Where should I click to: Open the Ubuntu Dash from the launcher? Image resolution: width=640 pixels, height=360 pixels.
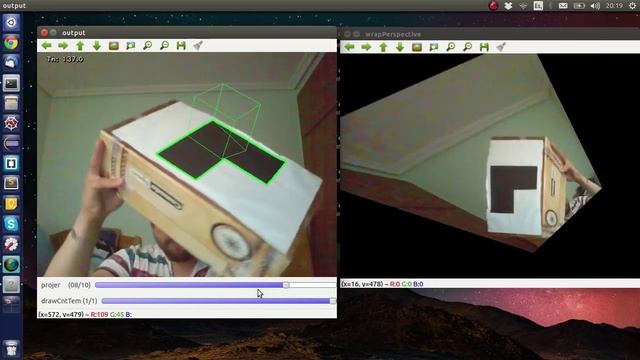(x=11, y=22)
